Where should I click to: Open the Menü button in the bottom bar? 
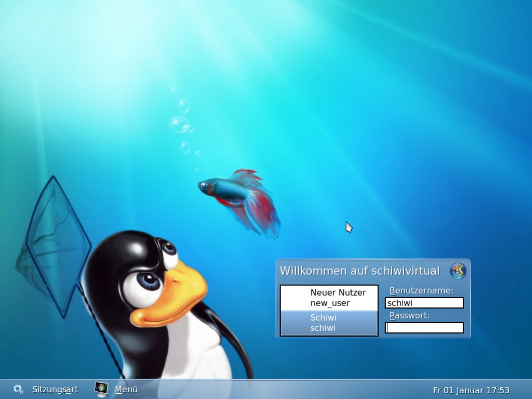(126, 389)
